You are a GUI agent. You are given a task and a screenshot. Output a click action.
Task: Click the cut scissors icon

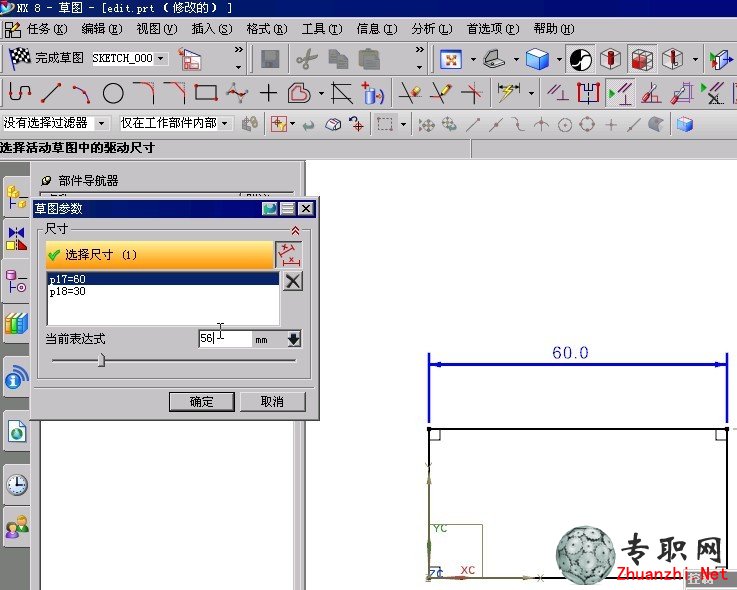click(x=306, y=60)
